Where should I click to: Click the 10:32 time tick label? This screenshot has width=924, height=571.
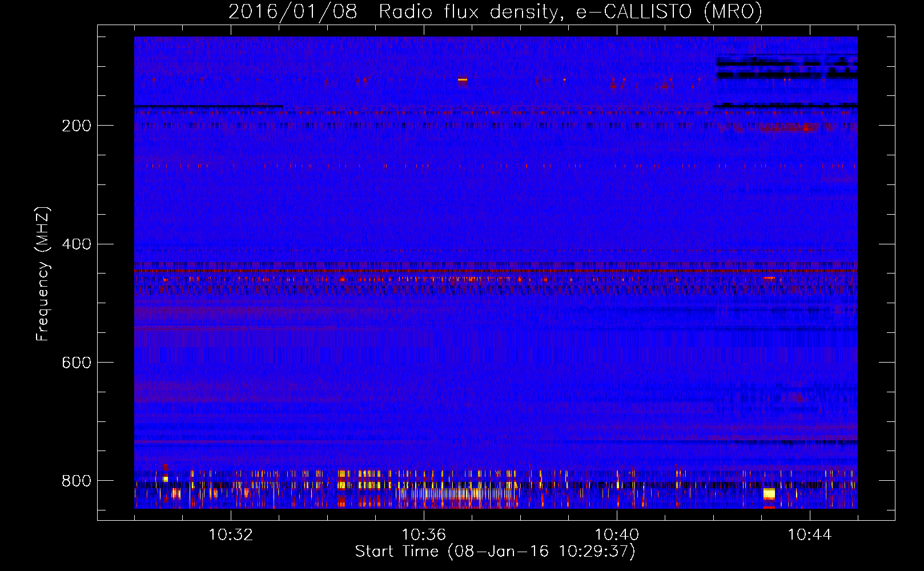231,535
